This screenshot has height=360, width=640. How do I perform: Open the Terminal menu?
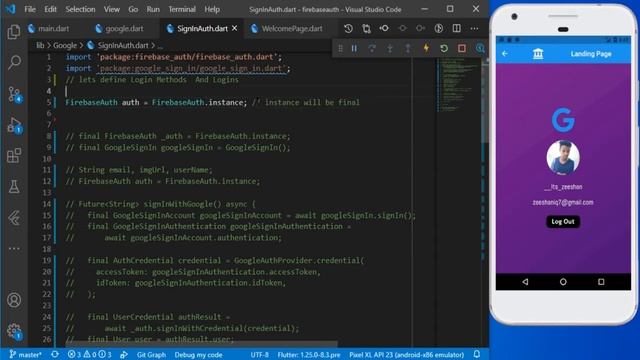tap(182, 9)
